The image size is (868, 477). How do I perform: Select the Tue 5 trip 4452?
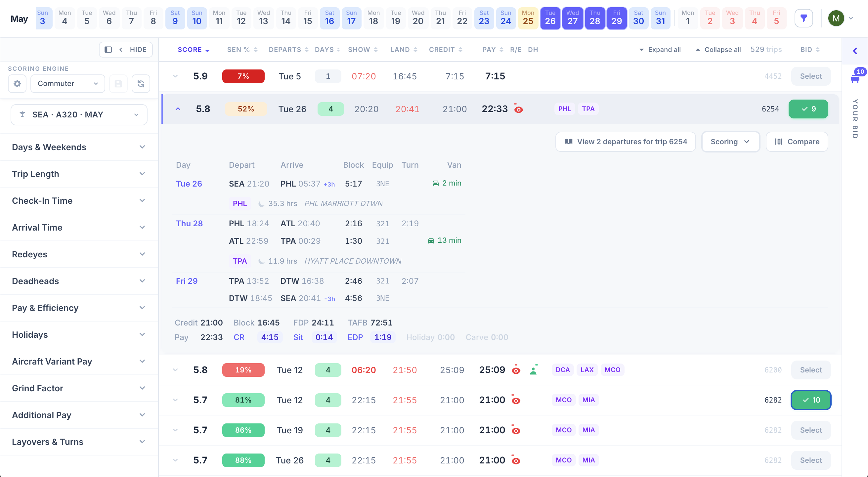811,76
